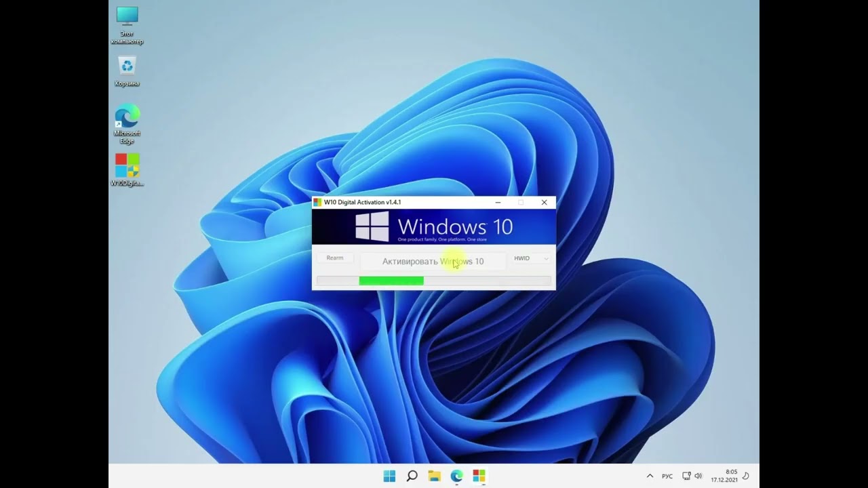Select the W10Digital desktop shortcut icon
Viewport: 868px width, 488px height.
click(x=127, y=169)
